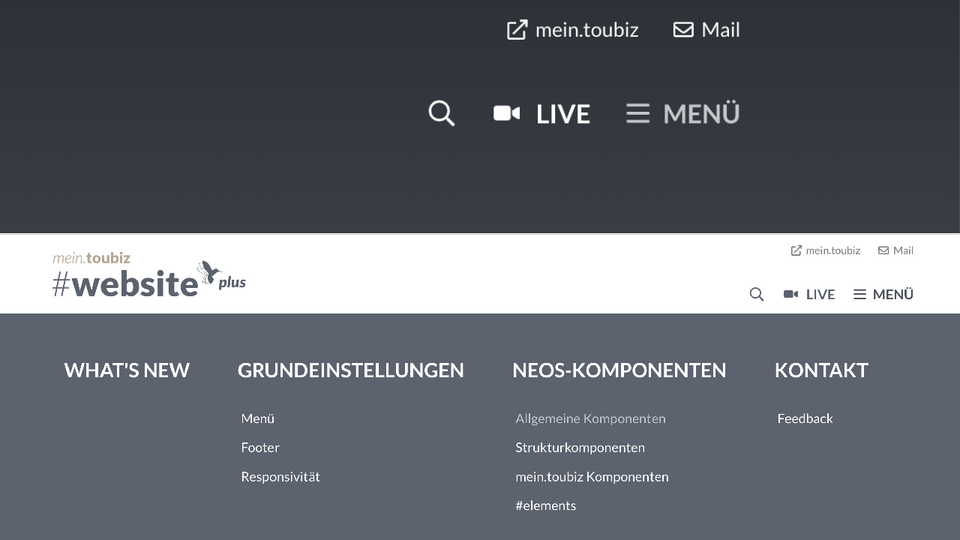Select the NEOS-KOMPONENTEN menu heading
The image size is (960, 540).
pyautogui.click(x=619, y=370)
